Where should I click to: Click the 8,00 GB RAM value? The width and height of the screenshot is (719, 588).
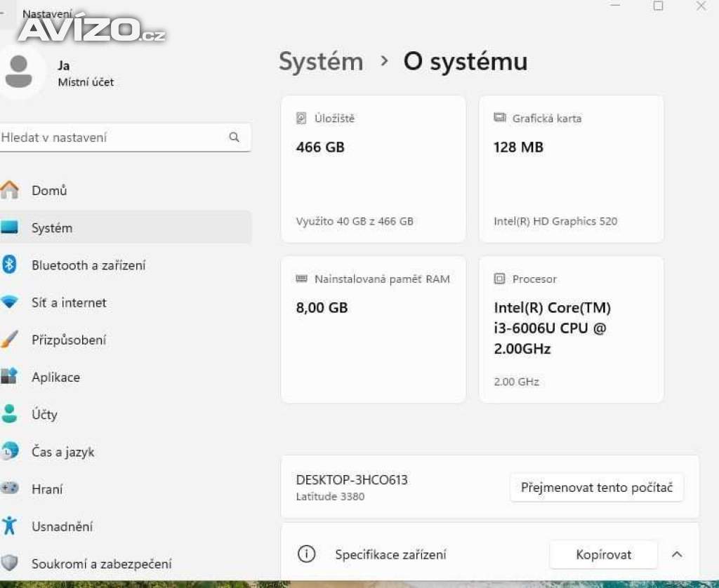pyautogui.click(x=322, y=307)
